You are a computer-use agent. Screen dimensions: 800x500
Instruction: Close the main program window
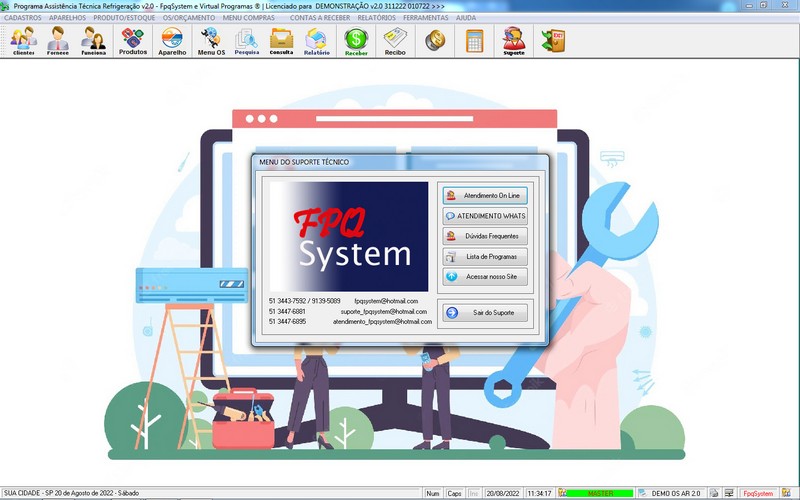pyautogui.click(x=786, y=5)
